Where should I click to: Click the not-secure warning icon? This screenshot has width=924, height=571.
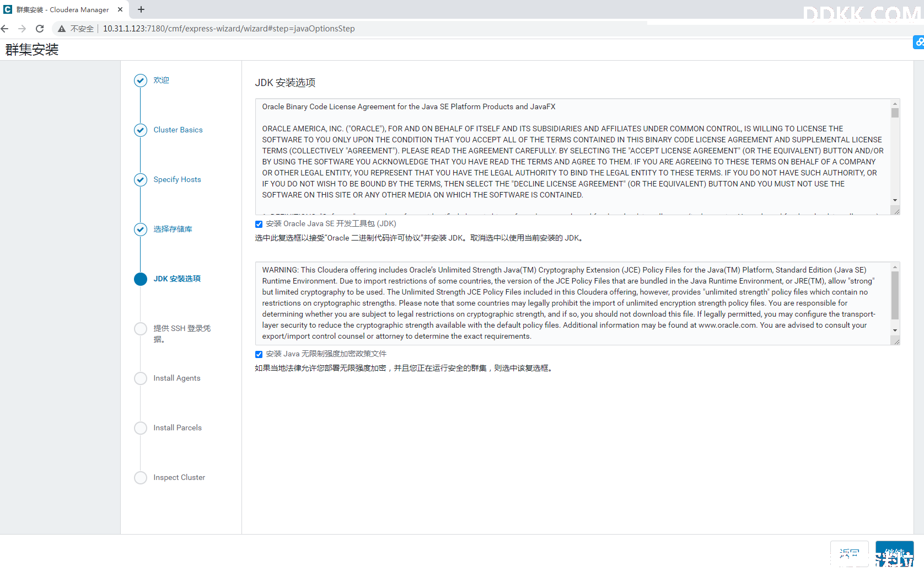pos(62,29)
